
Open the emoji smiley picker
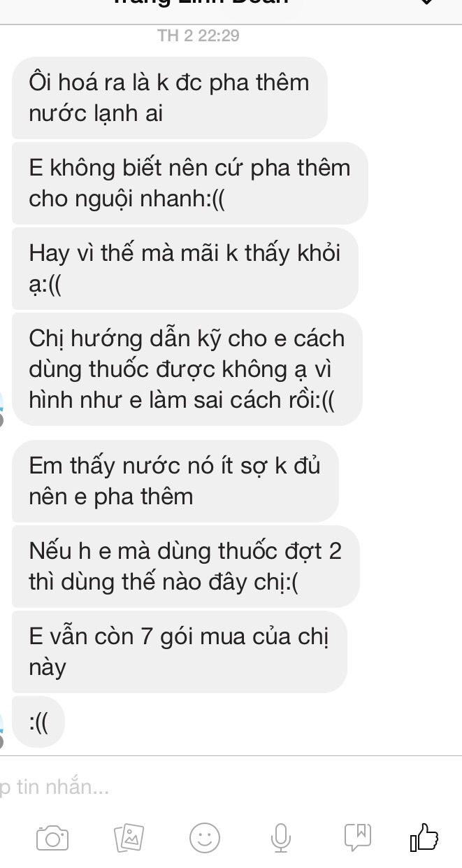[x=205, y=837]
